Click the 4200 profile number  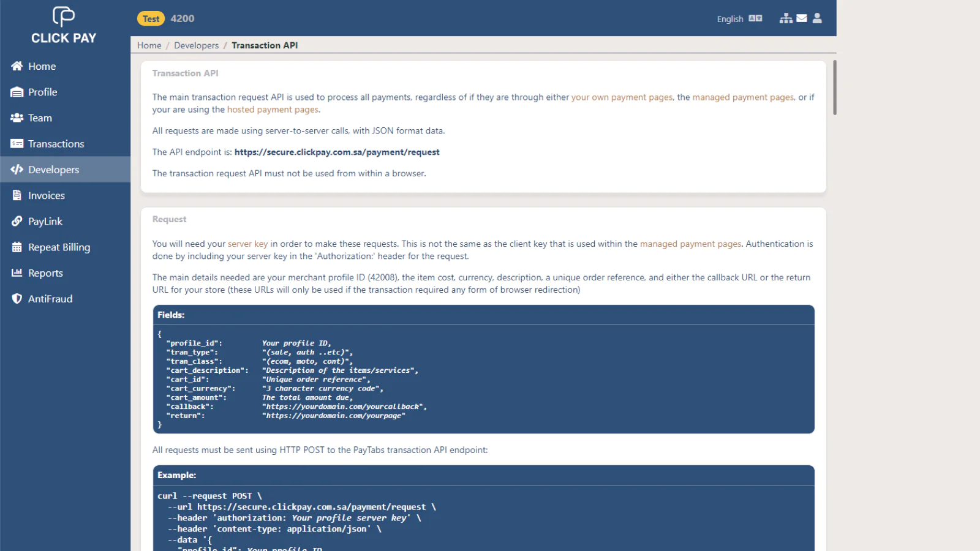183,18
